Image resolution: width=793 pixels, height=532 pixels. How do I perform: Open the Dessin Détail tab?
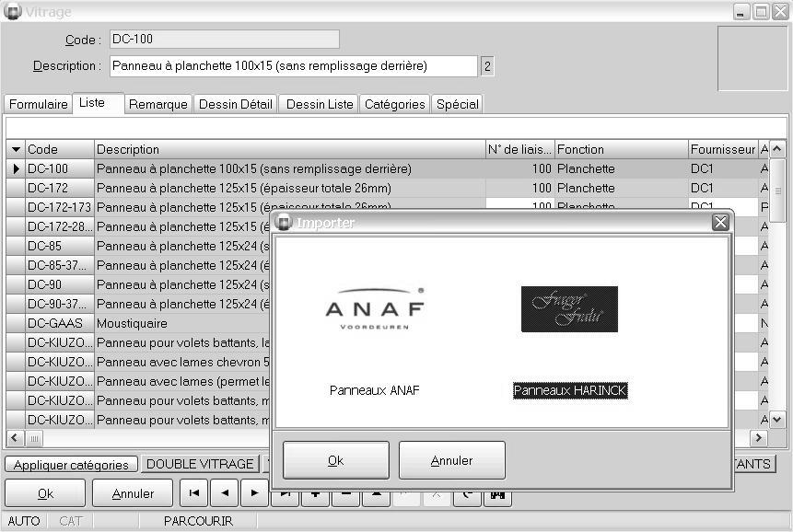[x=236, y=104]
